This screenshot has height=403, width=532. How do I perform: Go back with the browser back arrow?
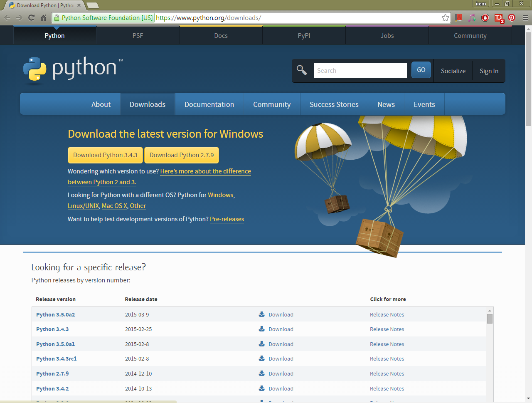[7, 17]
